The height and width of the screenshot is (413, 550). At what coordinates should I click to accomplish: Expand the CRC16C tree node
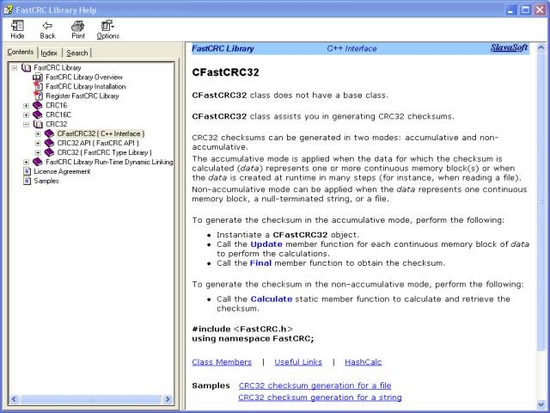tap(26, 115)
